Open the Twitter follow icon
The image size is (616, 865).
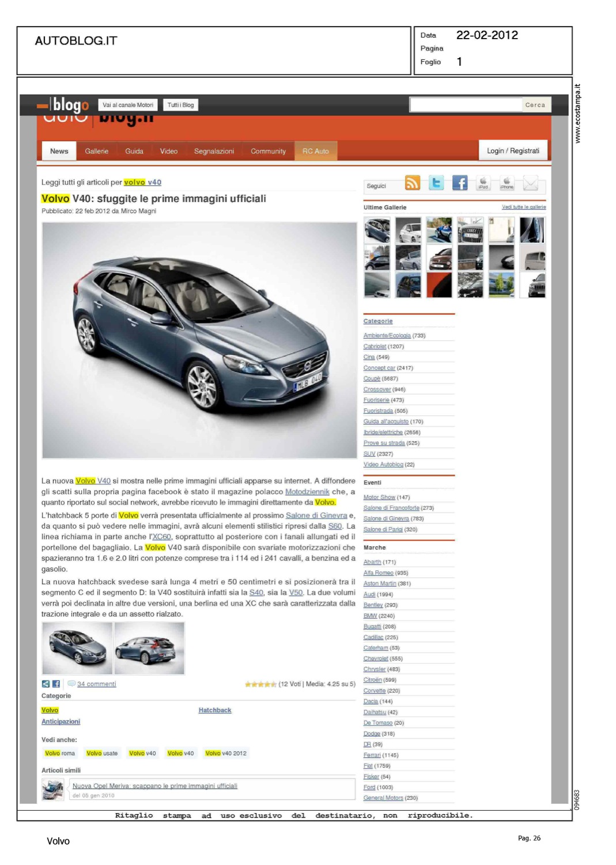pyautogui.click(x=436, y=183)
